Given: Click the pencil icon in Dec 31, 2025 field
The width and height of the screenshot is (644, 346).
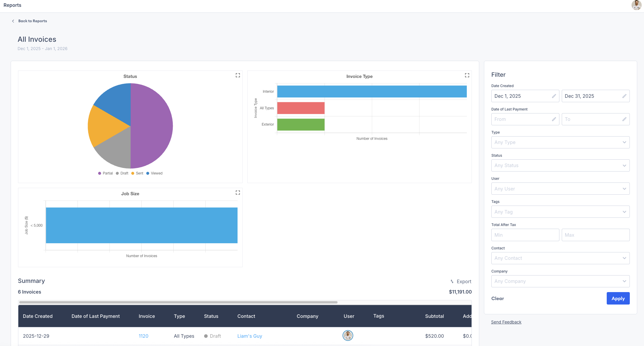Looking at the screenshot, I should (x=624, y=96).
